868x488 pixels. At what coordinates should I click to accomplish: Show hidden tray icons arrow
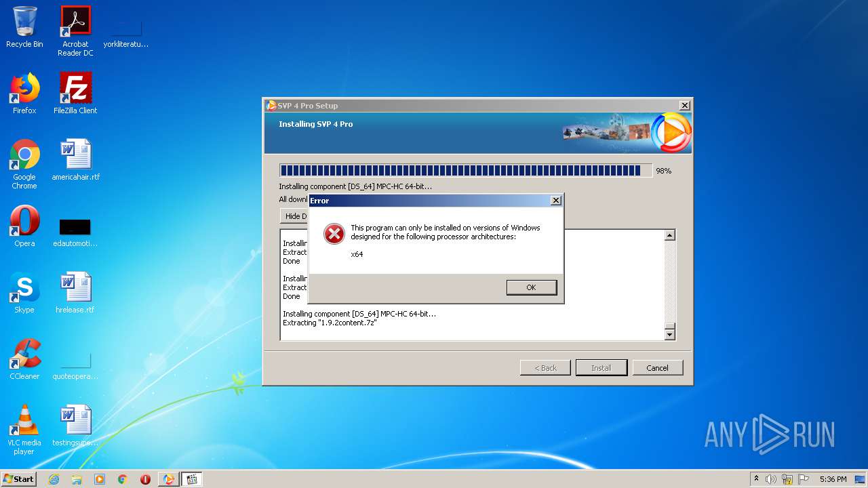pyautogui.click(x=756, y=479)
